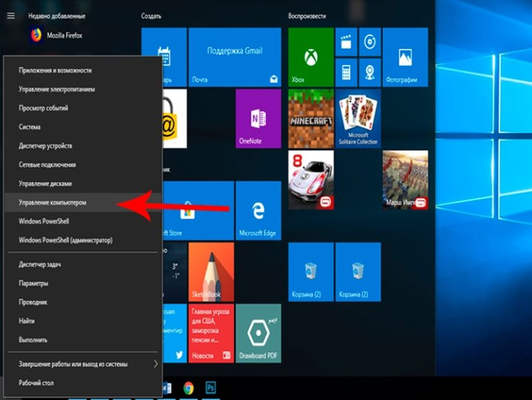Open the Фотографии tile
This screenshot has height=400, width=532.
pos(404,57)
